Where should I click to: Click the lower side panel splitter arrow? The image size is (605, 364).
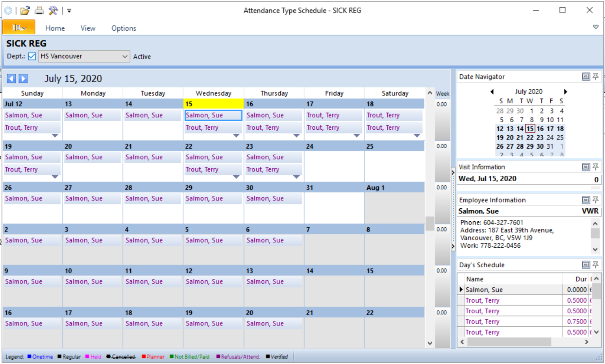point(453,246)
